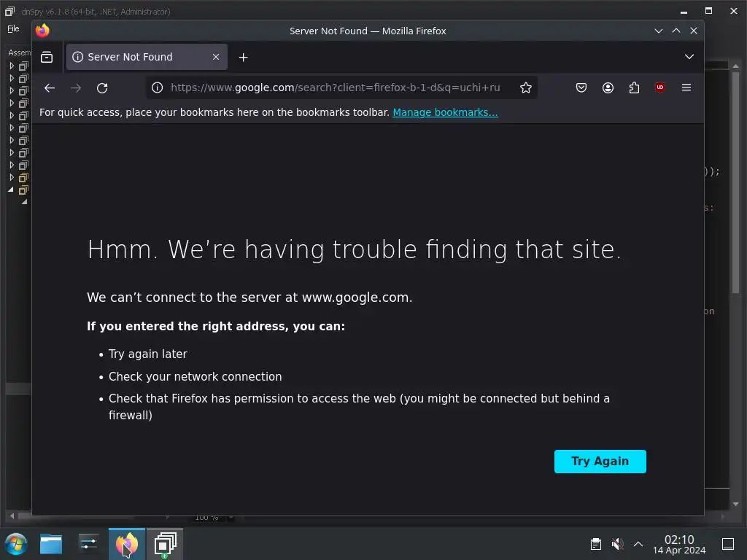The height and width of the screenshot is (560, 747).
Task: Open the Manage bookmarks link
Action: 446,112
